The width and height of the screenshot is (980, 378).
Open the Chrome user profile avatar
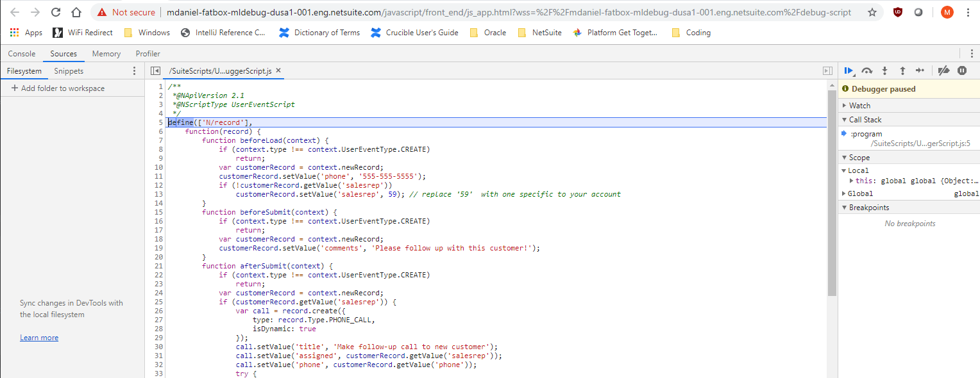(947, 12)
